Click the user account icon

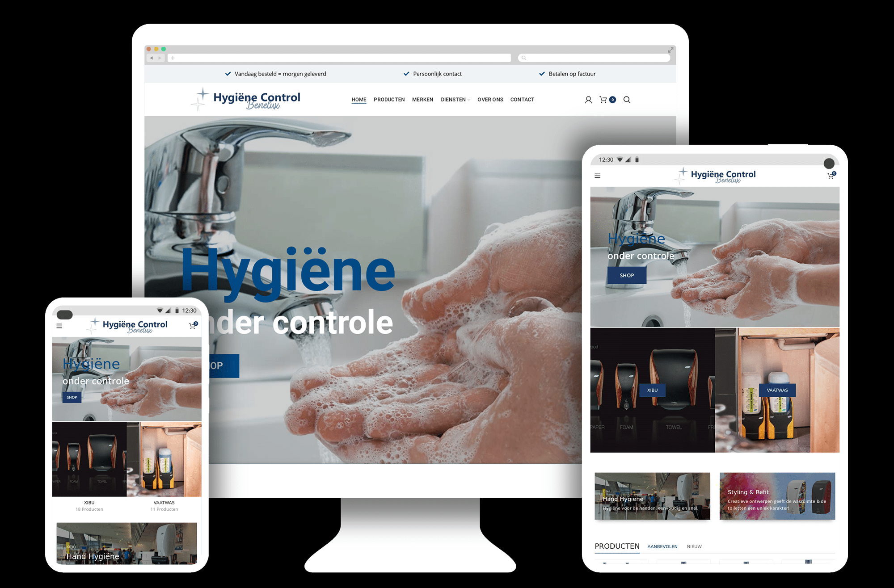coord(586,99)
